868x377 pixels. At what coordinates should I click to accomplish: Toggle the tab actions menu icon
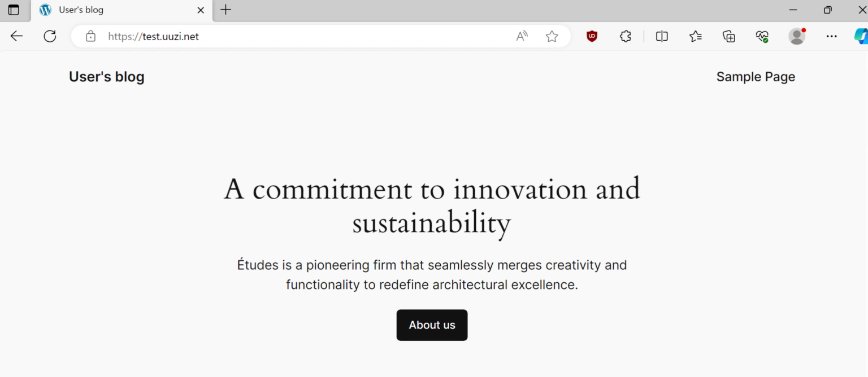pos(14,10)
